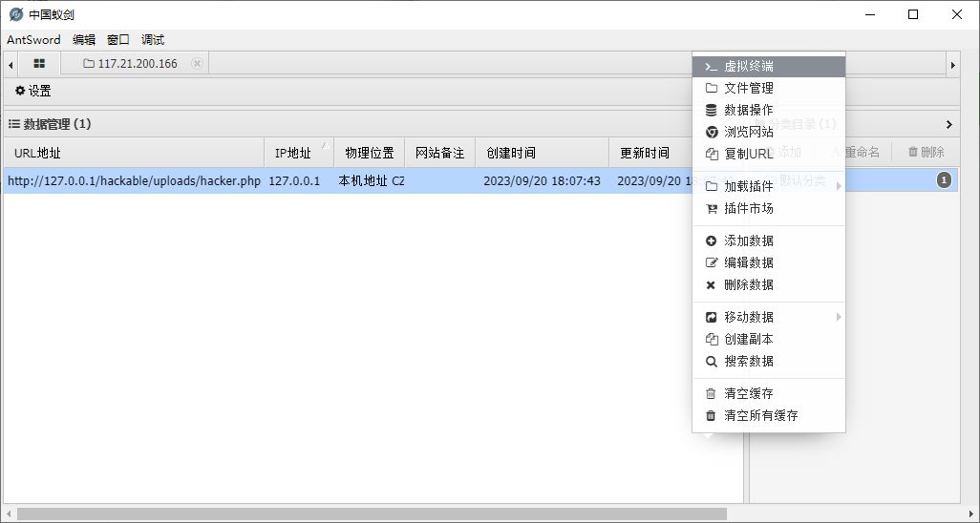Click the move icon next to 移动数据
This screenshot has width=980, height=523.
point(711,318)
